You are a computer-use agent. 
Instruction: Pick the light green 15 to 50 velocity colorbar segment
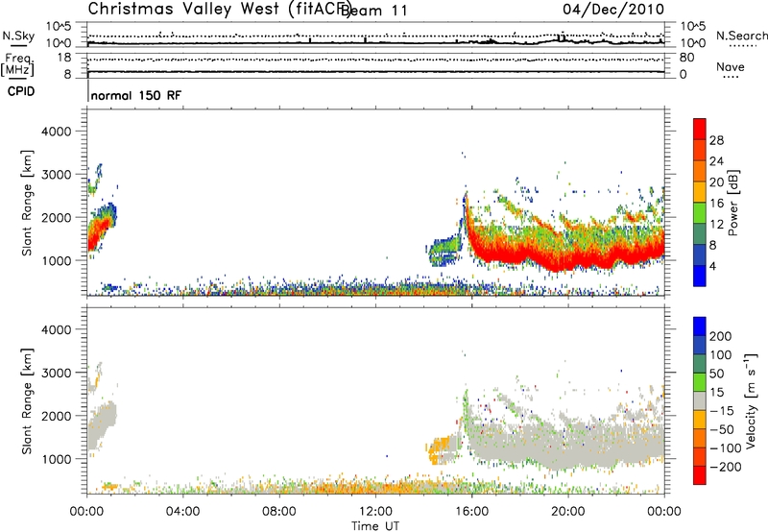[x=700, y=382]
